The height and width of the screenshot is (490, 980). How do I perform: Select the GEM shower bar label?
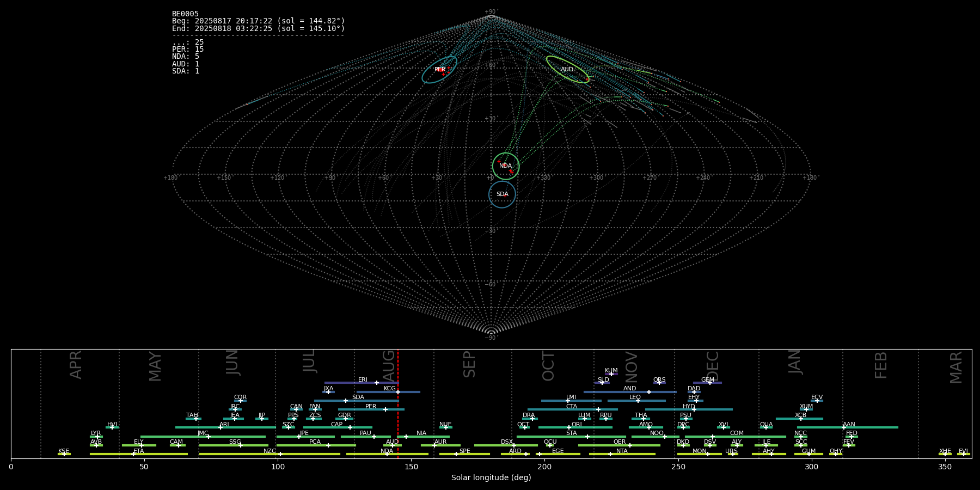[708, 380]
